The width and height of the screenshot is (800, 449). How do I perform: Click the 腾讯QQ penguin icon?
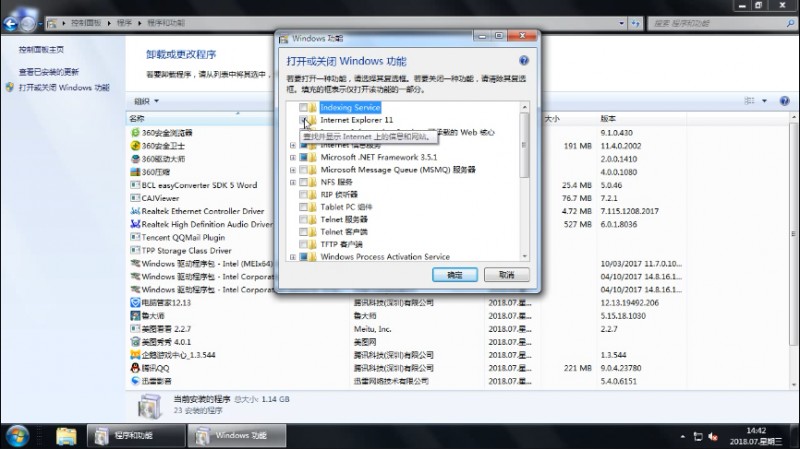point(135,368)
